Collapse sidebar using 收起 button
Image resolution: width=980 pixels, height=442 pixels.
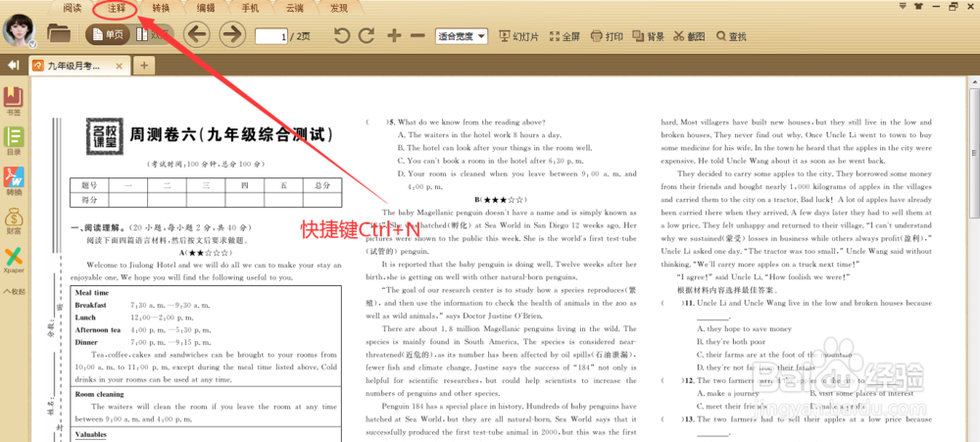click(15, 291)
